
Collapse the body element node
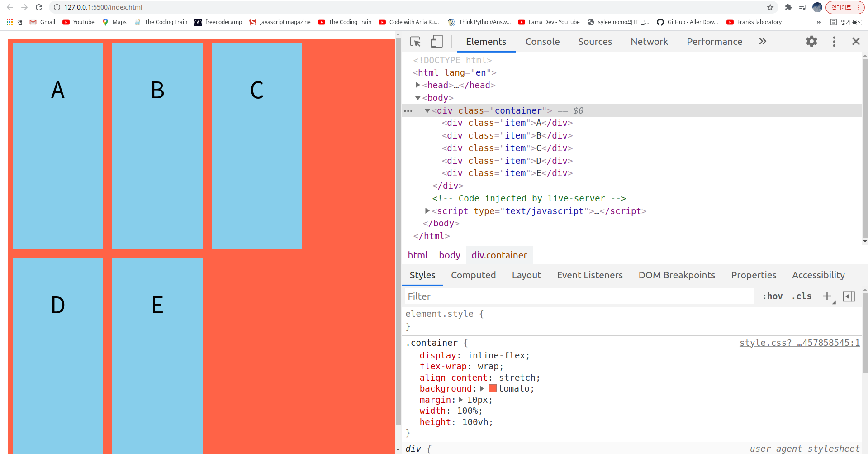pos(417,98)
